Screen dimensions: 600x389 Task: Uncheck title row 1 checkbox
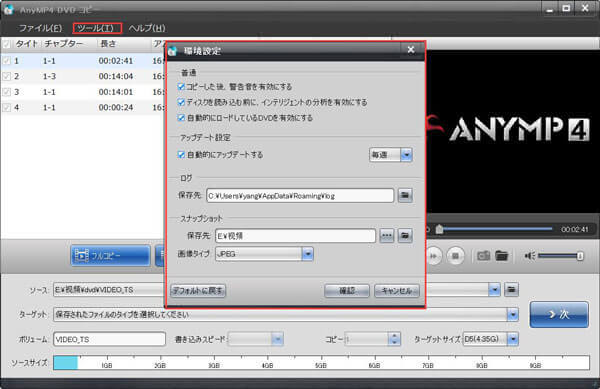6,60
